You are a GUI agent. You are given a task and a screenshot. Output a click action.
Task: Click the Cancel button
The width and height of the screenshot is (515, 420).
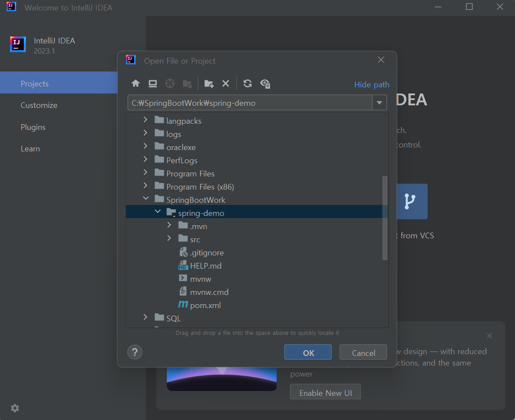[363, 352]
